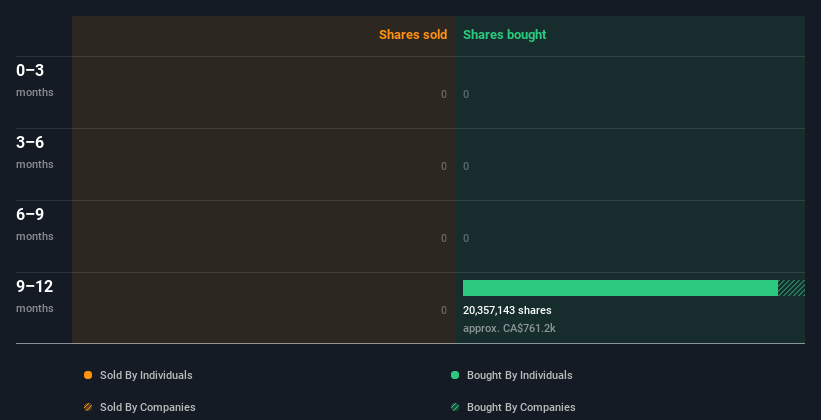Click the shares sold zero in 6–9 months row
Screen dimensions: 821x420
444,238
